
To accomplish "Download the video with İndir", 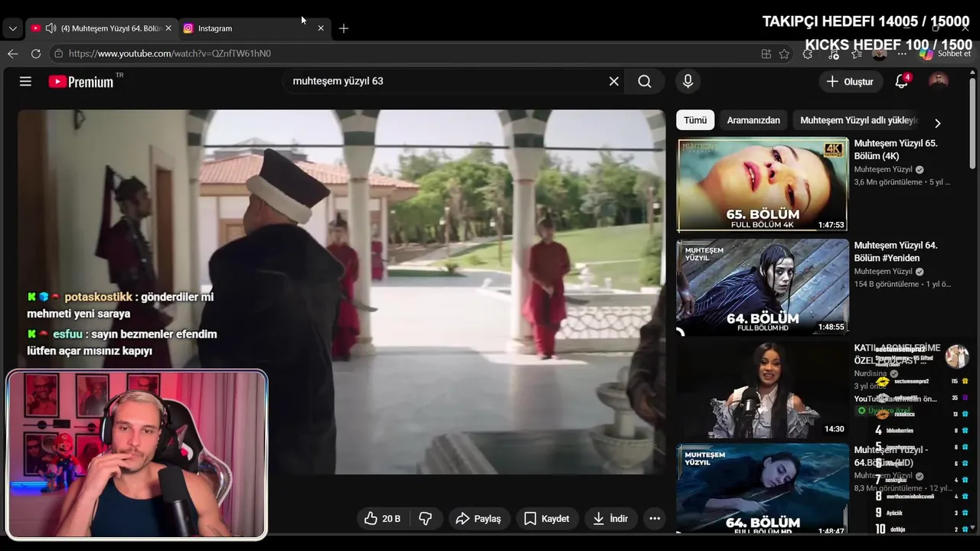I will 611,518.
